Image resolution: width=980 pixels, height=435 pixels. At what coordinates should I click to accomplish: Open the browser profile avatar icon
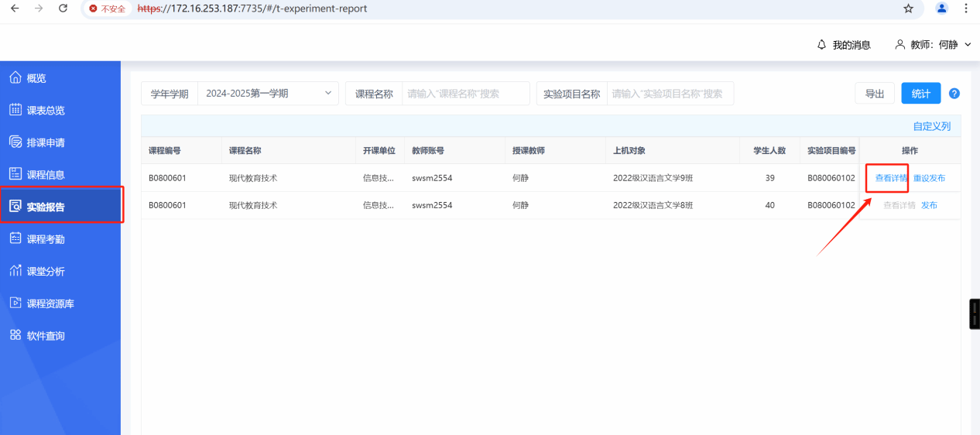coord(941,9)
